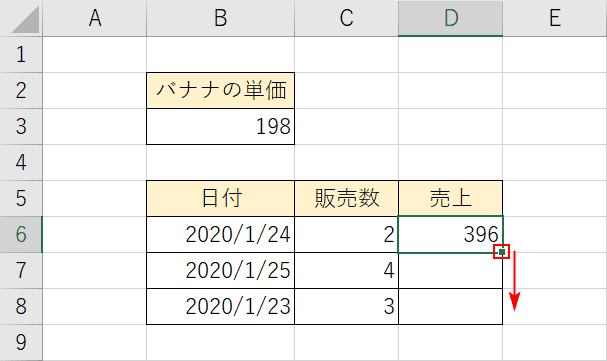Image resolution: width=607 pixels, height=361 pixels.
Task: Select row 3 header
Action: click(21, 127)
